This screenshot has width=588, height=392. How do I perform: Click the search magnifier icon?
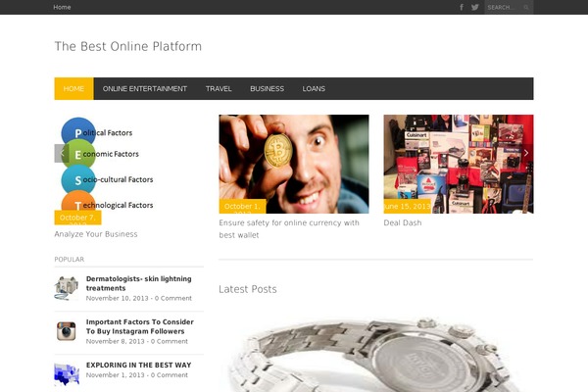point(526,8)
